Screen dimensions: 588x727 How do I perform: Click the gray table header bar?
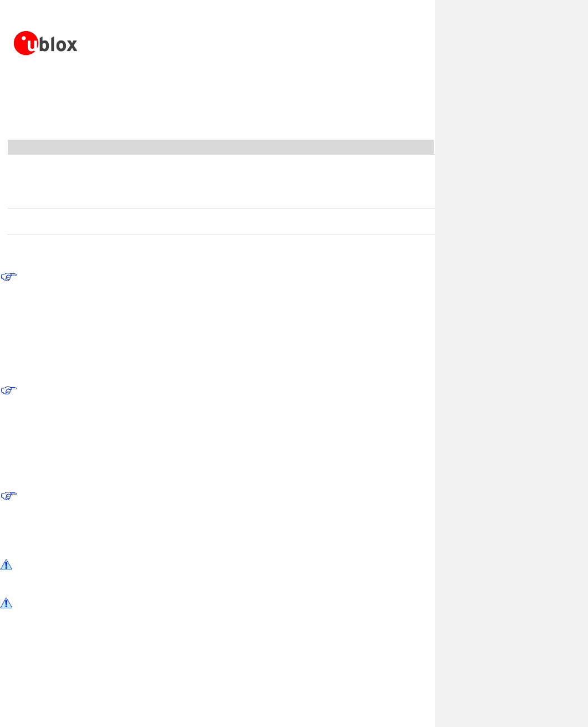[220, 147]
